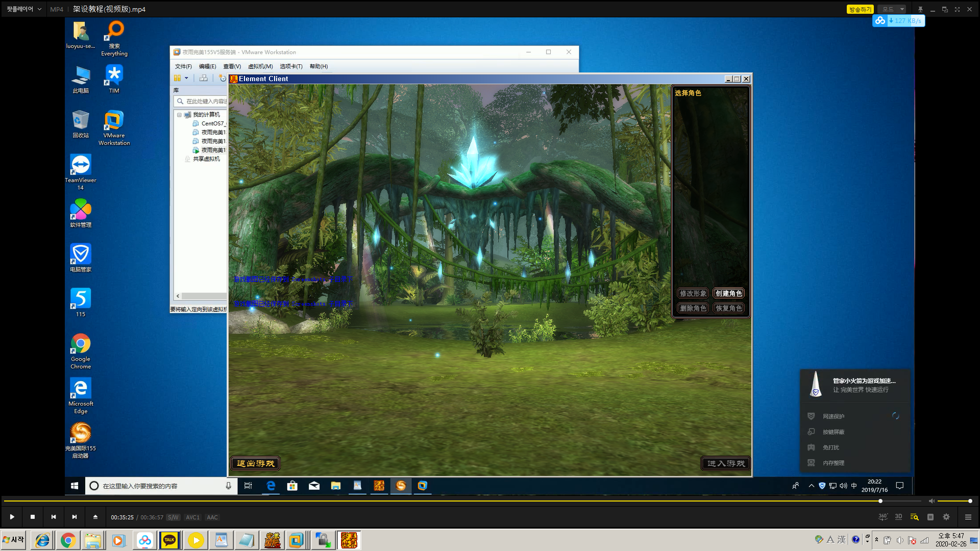This screenshot has width=980, height=551.
Task: Adjust the player volume slider
Action: coord(953,501)
